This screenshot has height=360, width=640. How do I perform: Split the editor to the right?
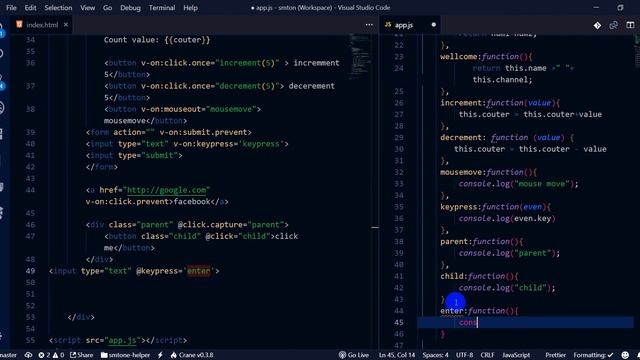click(630, 25)
